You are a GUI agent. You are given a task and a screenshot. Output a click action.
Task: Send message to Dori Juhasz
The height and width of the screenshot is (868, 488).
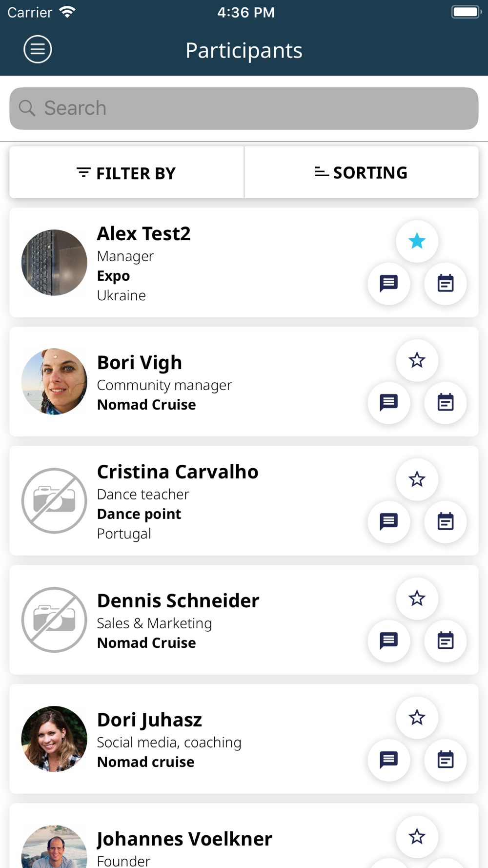[388, 760]
